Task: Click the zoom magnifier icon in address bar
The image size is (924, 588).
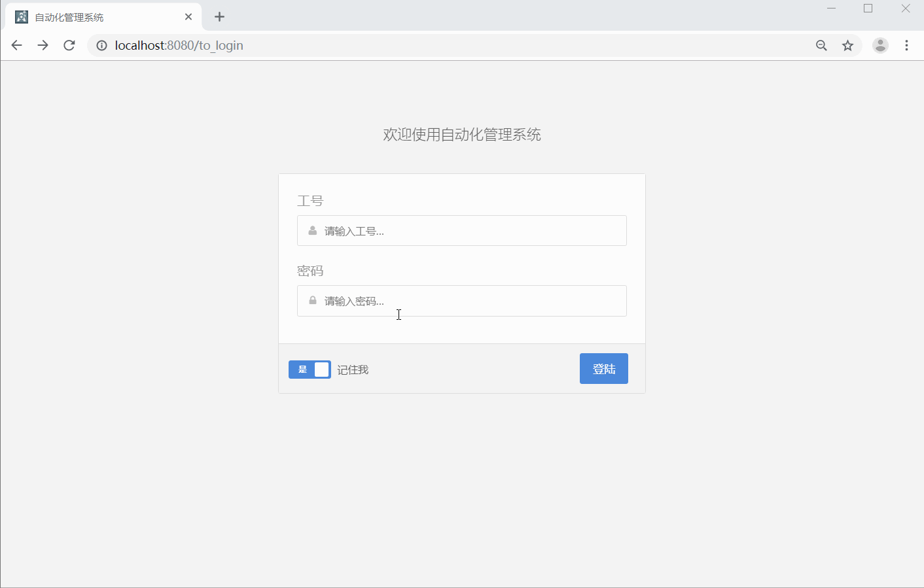Action: pyautogui.click(x=821, y=45)
